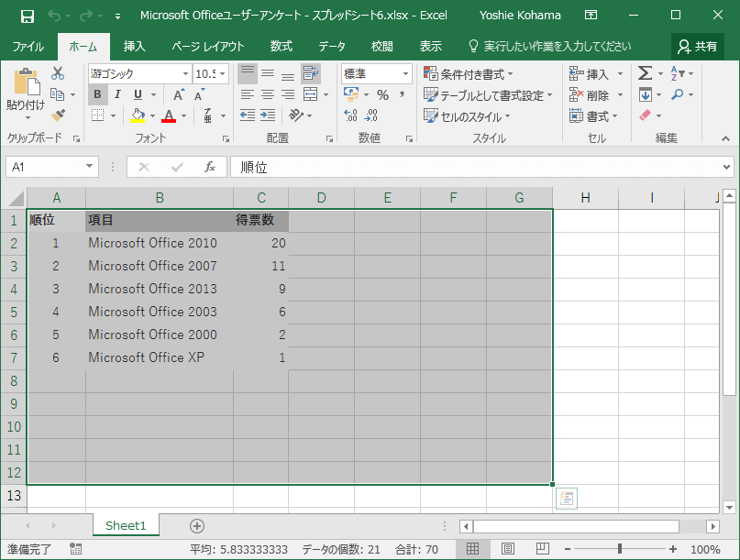Toggle Merge and Center cells

click(311, 94)
